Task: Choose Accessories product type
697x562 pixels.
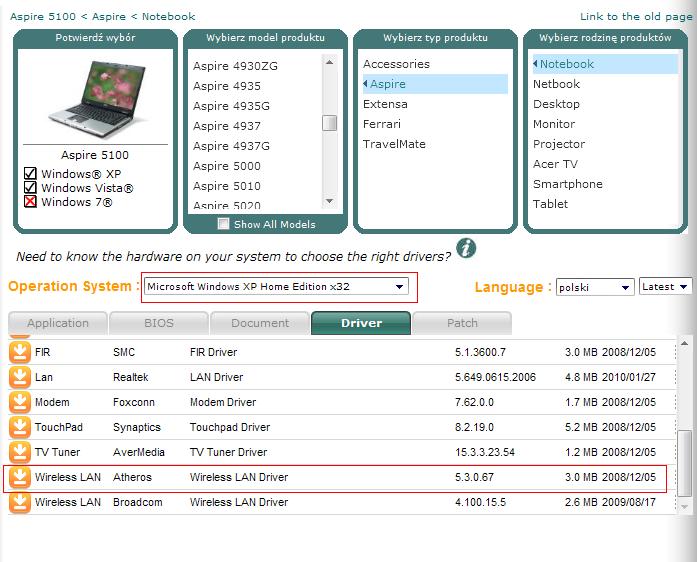Action: click(x=396, y=64)
